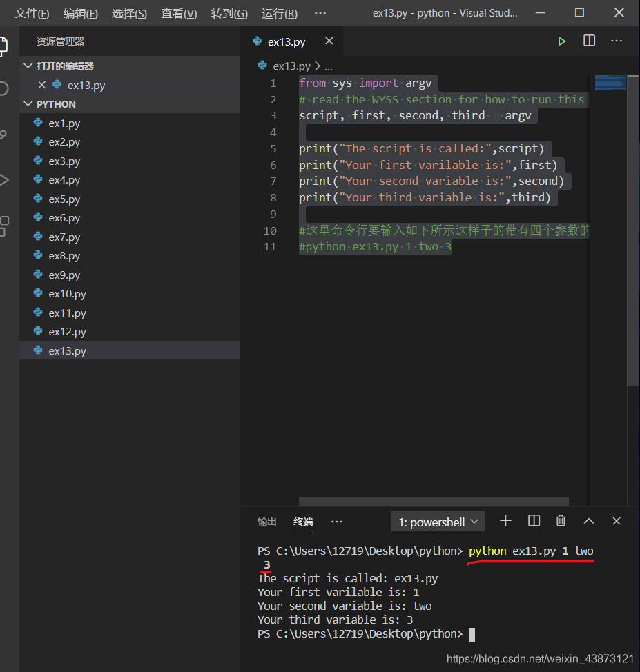Open terminal panel extra actions ellipsis
Image resolution: width=640 pixels, height=672 pixels.
click(336, 522)
